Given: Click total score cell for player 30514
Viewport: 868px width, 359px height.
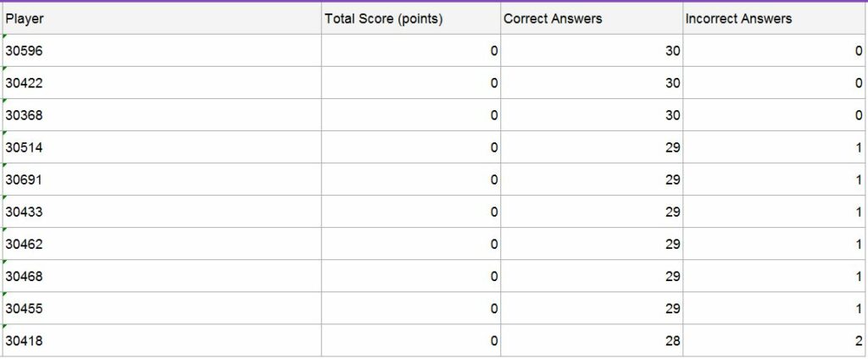Looking at the screenshot, I should pos(411,147).
